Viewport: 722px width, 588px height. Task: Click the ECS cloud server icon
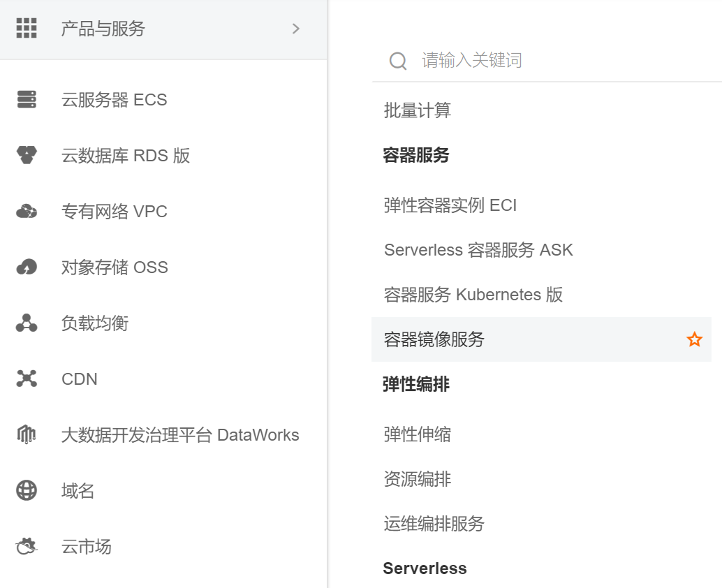27,100
